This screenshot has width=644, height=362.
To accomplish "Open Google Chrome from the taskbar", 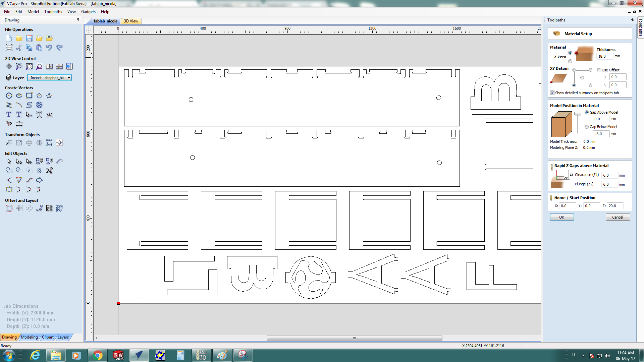I will [97, 355].
